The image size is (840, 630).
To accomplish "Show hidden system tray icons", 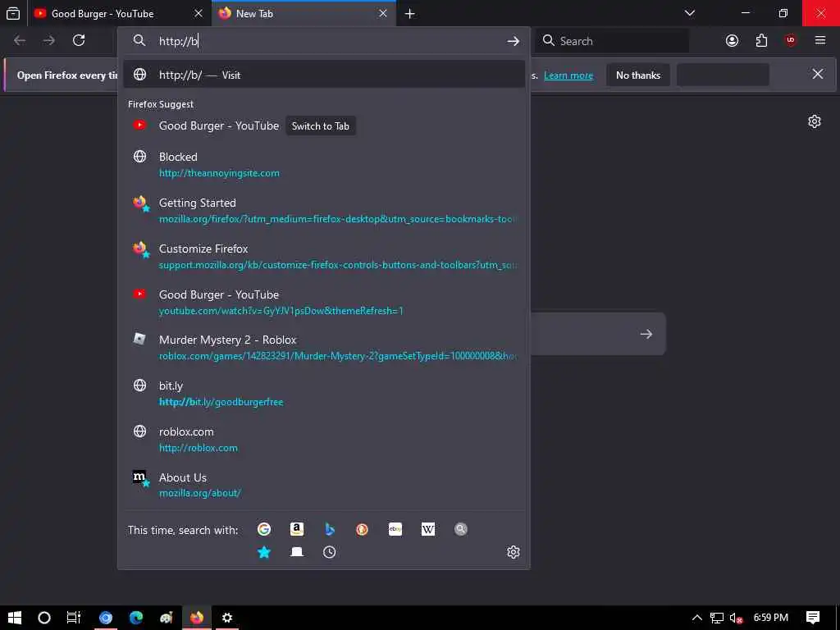I will pos(697,618).
